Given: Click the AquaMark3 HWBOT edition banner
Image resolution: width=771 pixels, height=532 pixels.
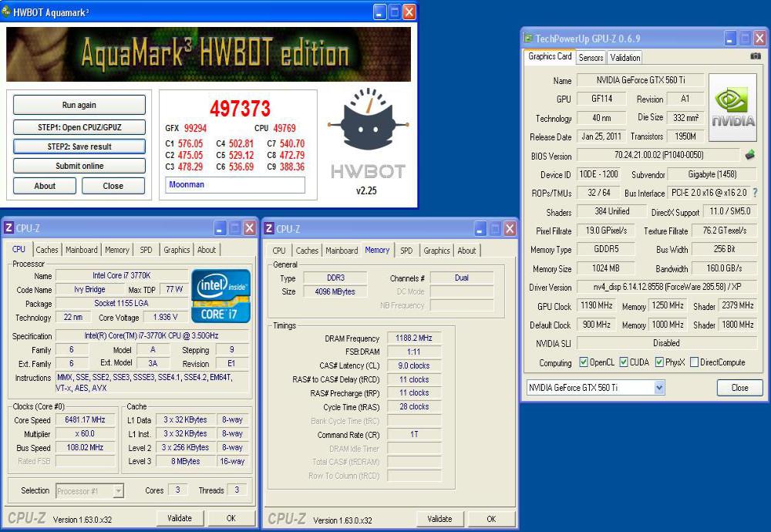Looking at the screenshot, I should (208, 54).
